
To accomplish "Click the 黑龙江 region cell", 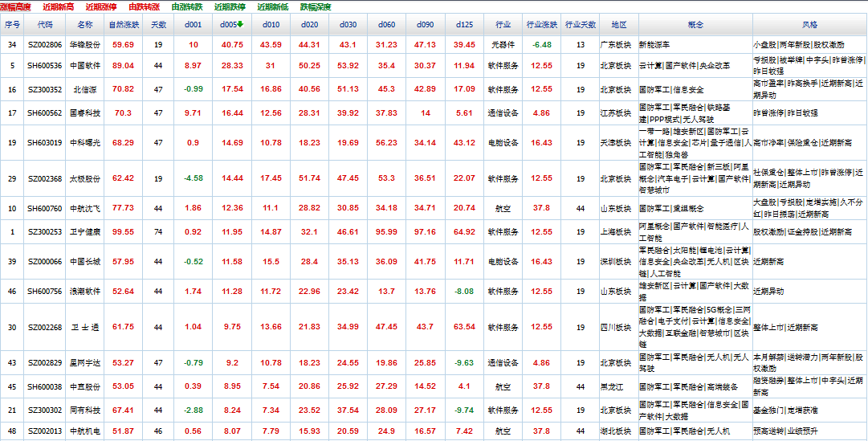I will tap(611, 386).
